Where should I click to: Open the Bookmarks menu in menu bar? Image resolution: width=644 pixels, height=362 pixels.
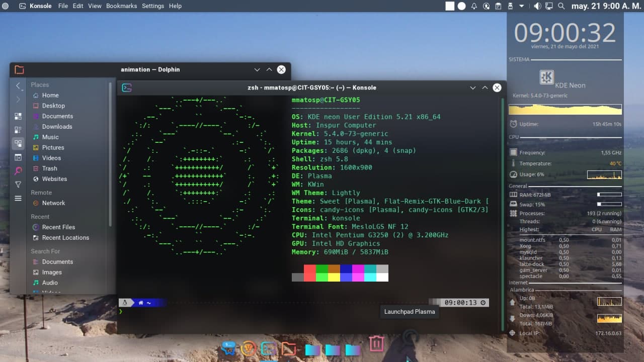tap(121, 6)
